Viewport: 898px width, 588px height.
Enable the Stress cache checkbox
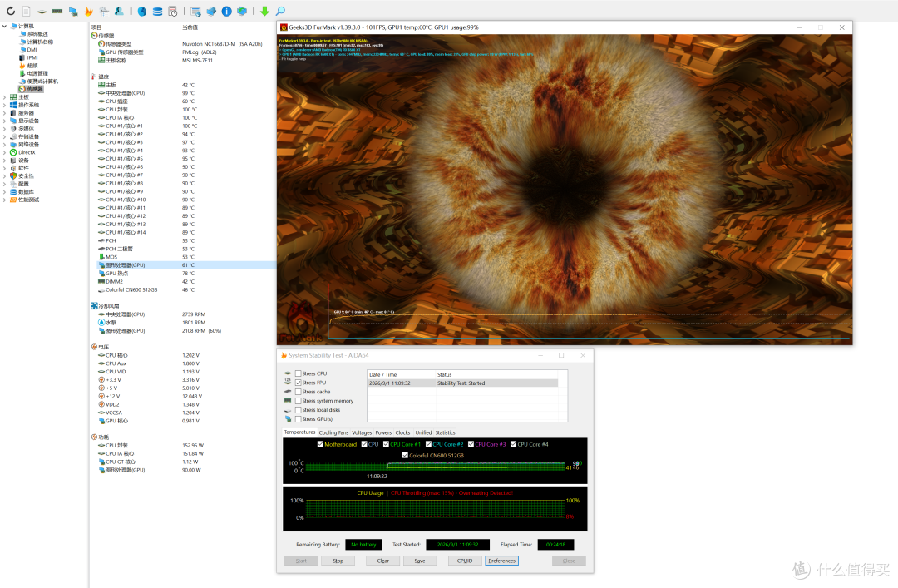(299, 392)
